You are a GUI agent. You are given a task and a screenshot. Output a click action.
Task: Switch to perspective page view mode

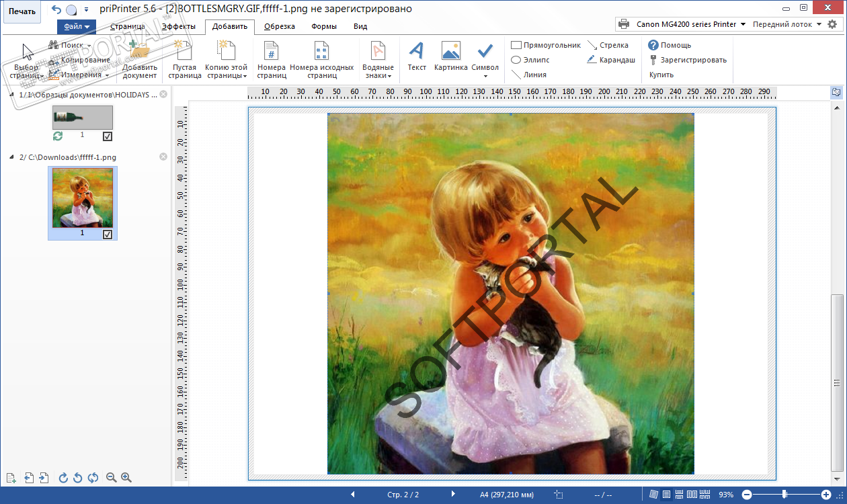click(x=654, y=495)
